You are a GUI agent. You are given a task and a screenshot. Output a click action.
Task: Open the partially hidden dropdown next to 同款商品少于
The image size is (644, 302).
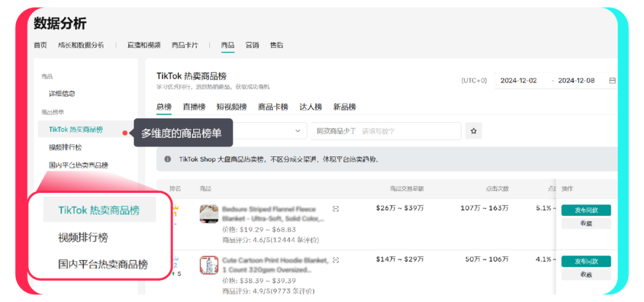pyautogui.click(x=270, y=131)
